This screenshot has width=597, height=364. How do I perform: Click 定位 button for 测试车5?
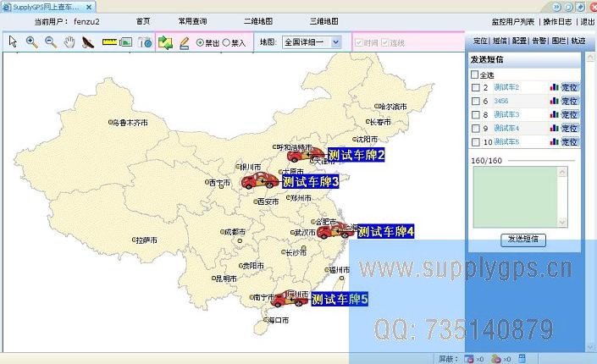[570, 141]
